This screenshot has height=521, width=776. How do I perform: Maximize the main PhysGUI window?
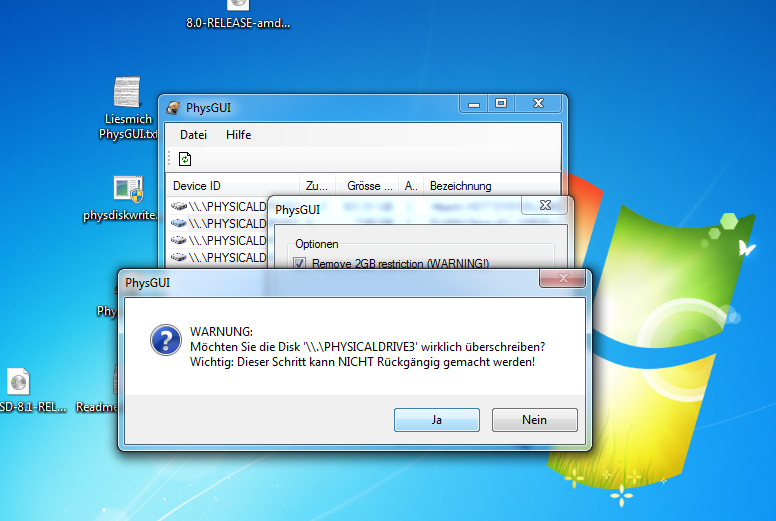(501, 104)
